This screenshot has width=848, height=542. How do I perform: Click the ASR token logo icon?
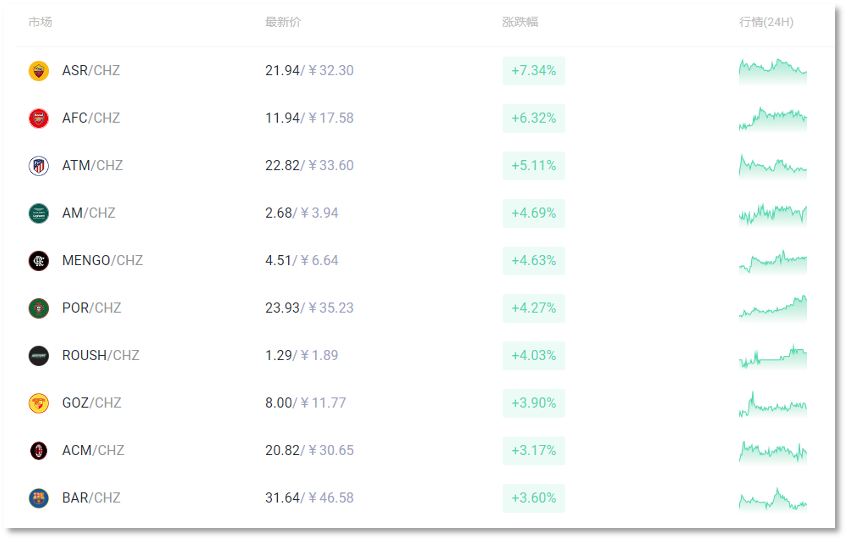coord(38,71)
